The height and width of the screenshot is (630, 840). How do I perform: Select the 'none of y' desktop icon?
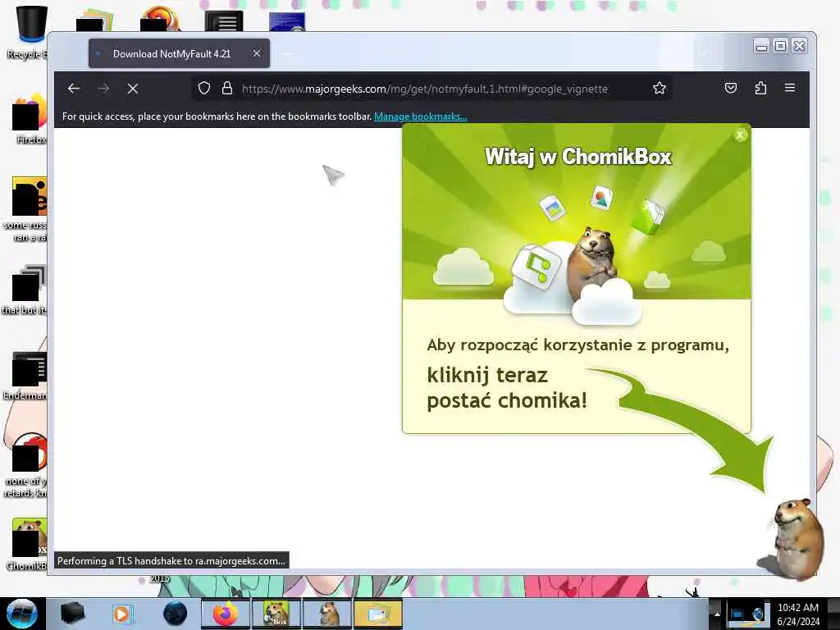27,465
